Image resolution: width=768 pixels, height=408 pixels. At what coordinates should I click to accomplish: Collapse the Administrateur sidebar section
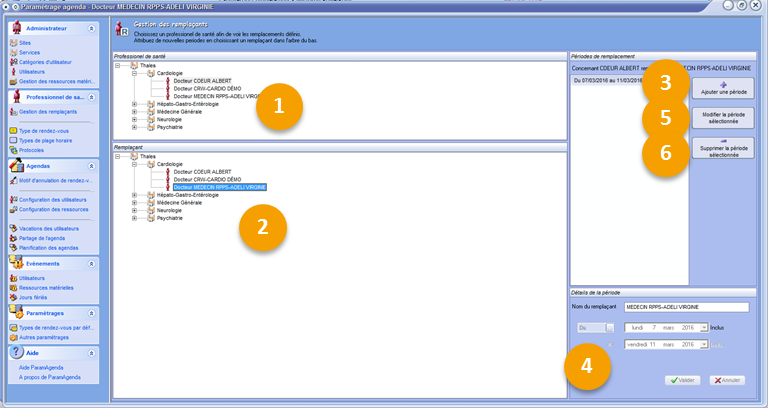(92, 29)
